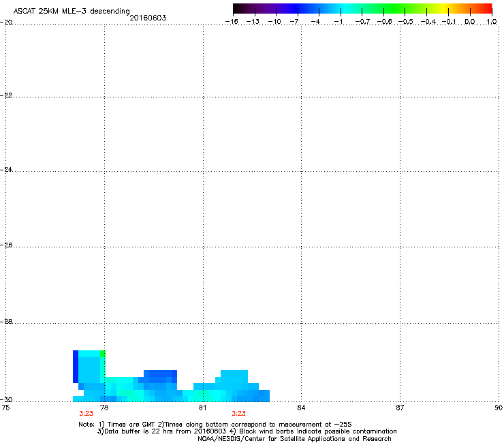Click the '-10' color scale label
504x443 pixels.
(274, 22)
